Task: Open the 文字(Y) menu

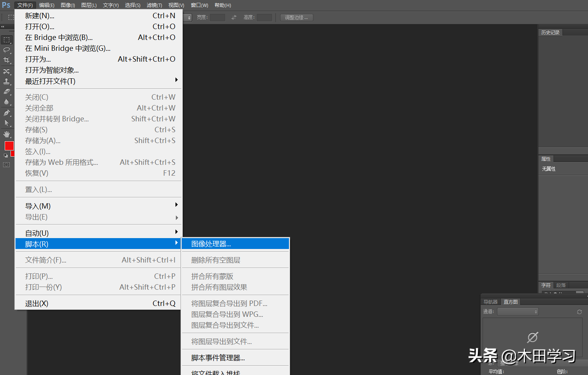Action: (x=111, y=5)
